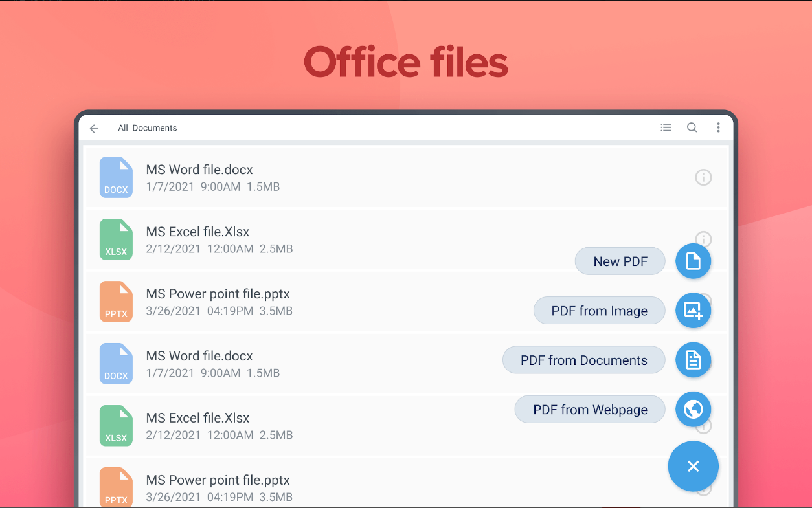Click the first "3/26/2021 04:19PM 3.5MB" details line
The image size is (812, 508).
pyautogui.click(x=220, y=311)
